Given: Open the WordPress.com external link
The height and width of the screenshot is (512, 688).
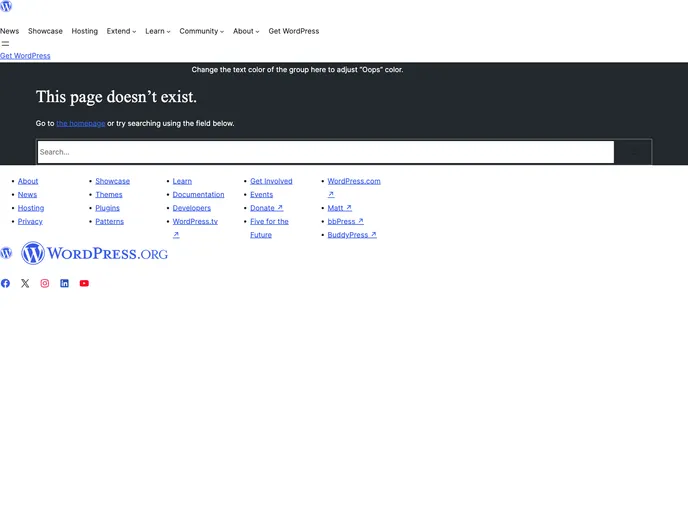Looking at the screenshot, I should tap(354, 181).
